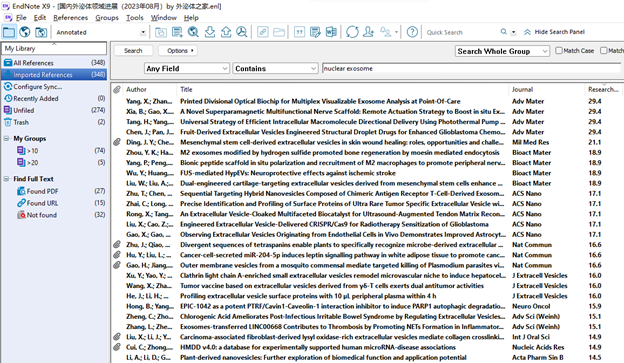Image resolution: width=624 pixels, height=363 pixels.
Task: Open the Search Whole Group dropdown
Action: point(502,51)
